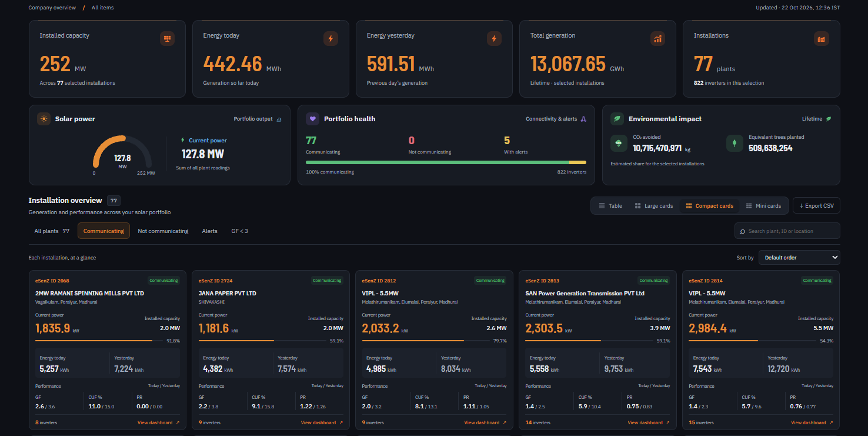Viewport: 868px width, 436px height.
Task: Focus the Search plant, ID or location field
Action: tap(787, 231)
